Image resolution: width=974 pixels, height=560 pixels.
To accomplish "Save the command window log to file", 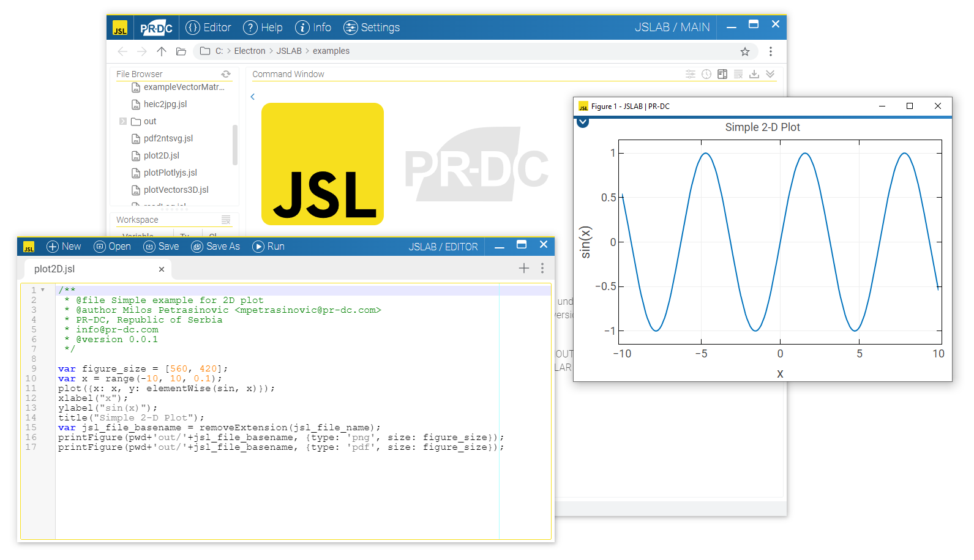I will click(x=754, y=74).
